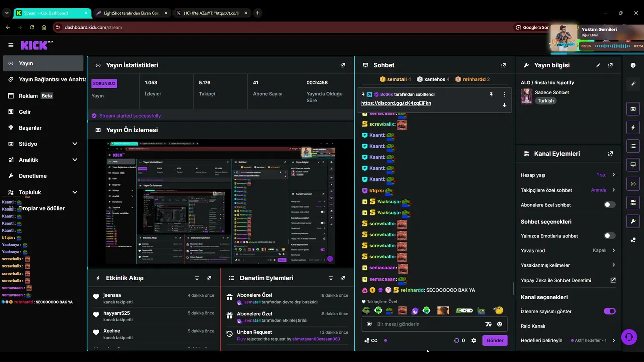644x362 pixels.
Task: Open Yayın page in sidebar
Action: (x=43, y=63)
